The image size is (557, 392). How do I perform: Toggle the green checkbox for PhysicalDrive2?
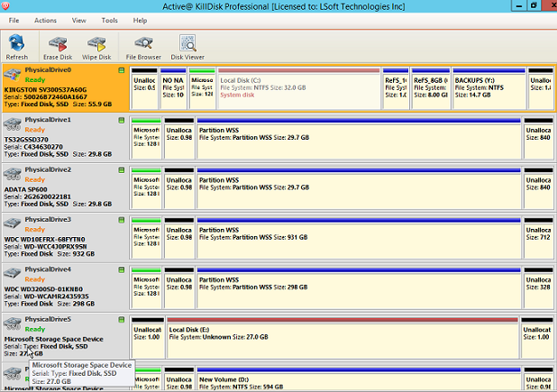pos(122,170)
